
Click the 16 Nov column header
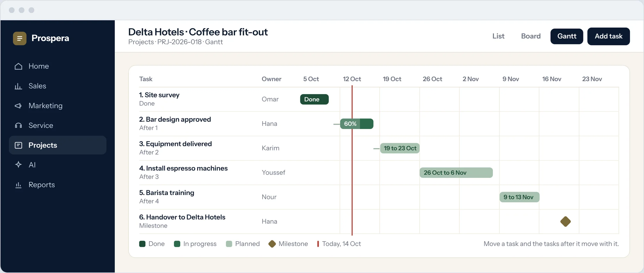551,79
